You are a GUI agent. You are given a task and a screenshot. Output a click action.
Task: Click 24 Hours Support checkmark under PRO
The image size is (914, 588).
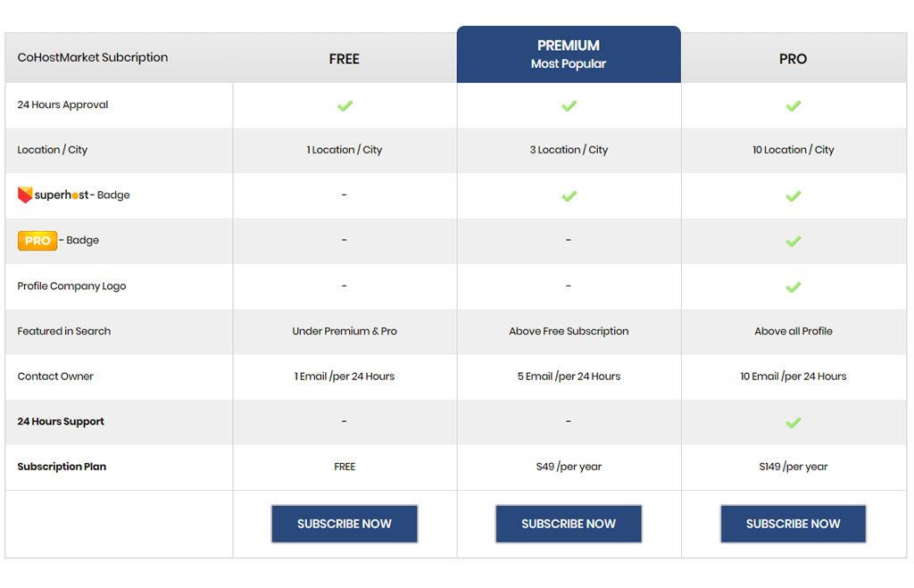(794, 422)
